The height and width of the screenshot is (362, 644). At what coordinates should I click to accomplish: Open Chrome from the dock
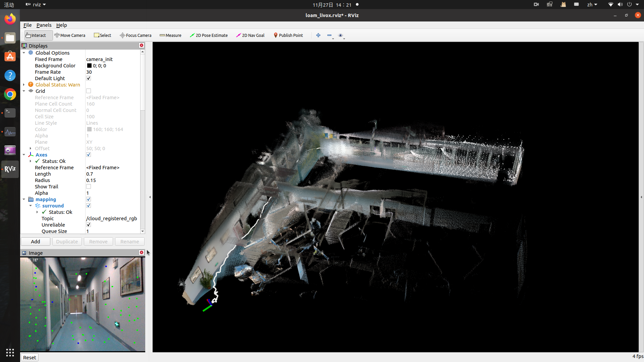[x=10, y=94]
